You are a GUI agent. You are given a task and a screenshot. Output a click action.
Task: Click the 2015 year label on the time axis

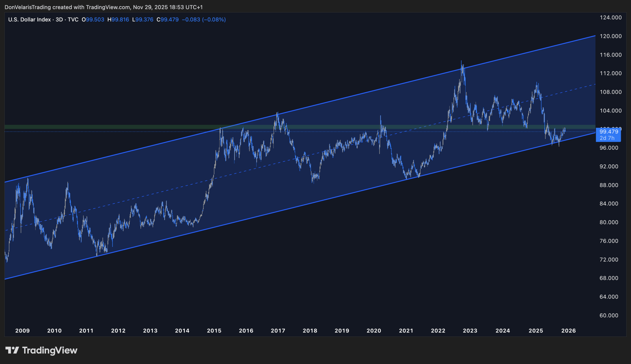pyautogui.click(x=214, y=330)
